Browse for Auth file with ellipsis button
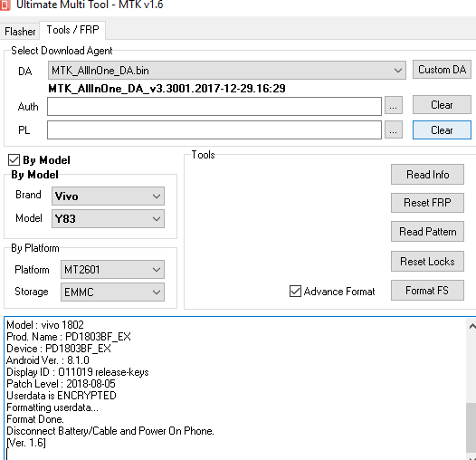This screenshot has width=476, height=460. pos(394,105)
